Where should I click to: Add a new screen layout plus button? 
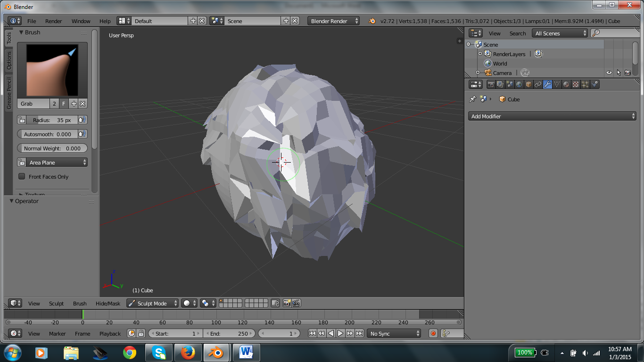pos(193,21)
